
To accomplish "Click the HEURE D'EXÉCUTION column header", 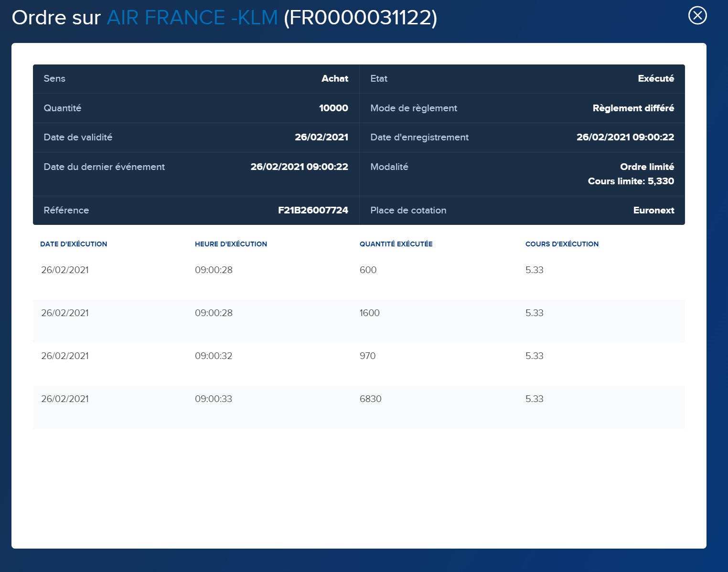I will pos(231,244).
